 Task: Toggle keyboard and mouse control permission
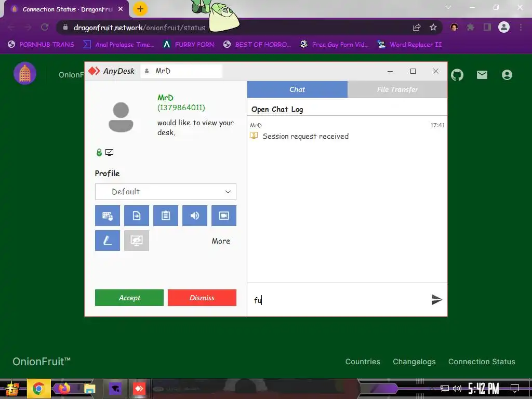click(107, 216)
